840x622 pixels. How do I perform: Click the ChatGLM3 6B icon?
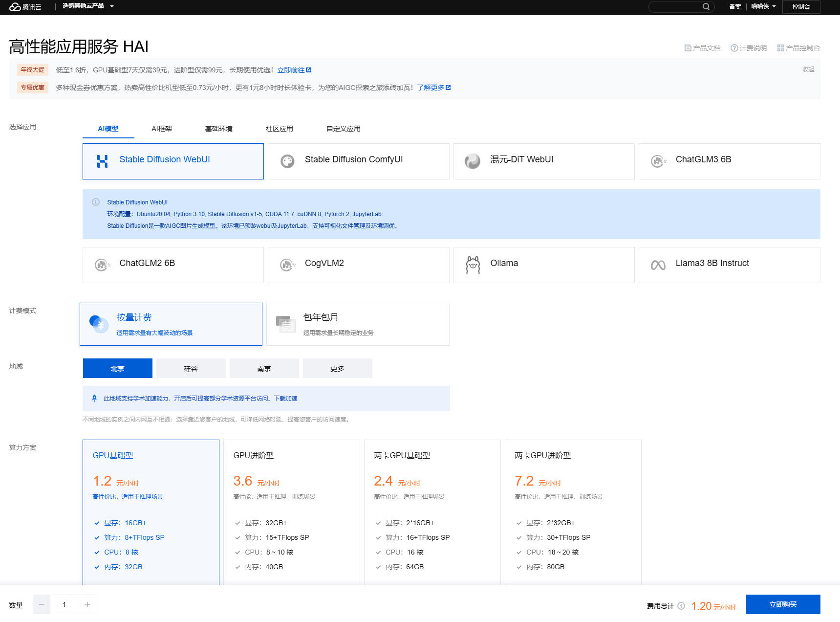658,161
